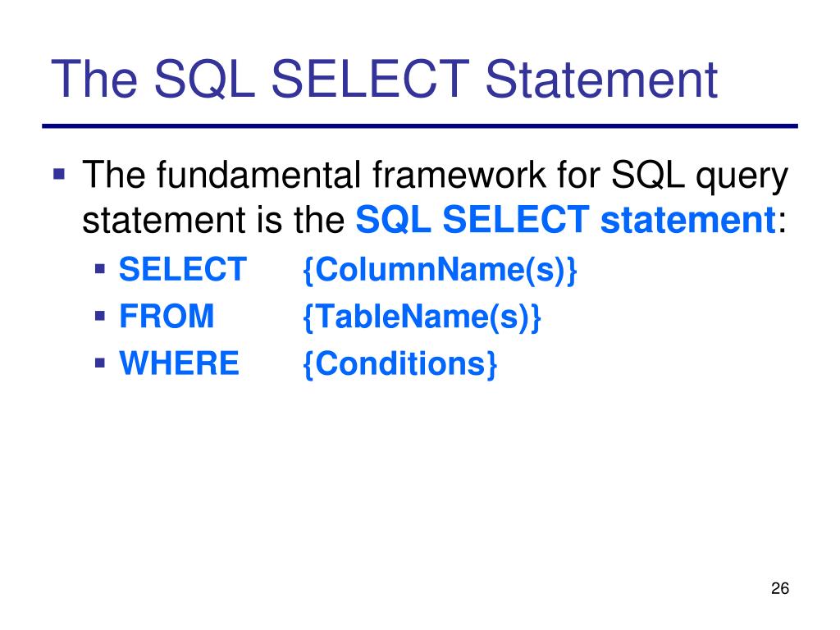Click the word "Statement" in the title
The height and width of the screenshot is (630, 840).
click(x=600, y=80)
